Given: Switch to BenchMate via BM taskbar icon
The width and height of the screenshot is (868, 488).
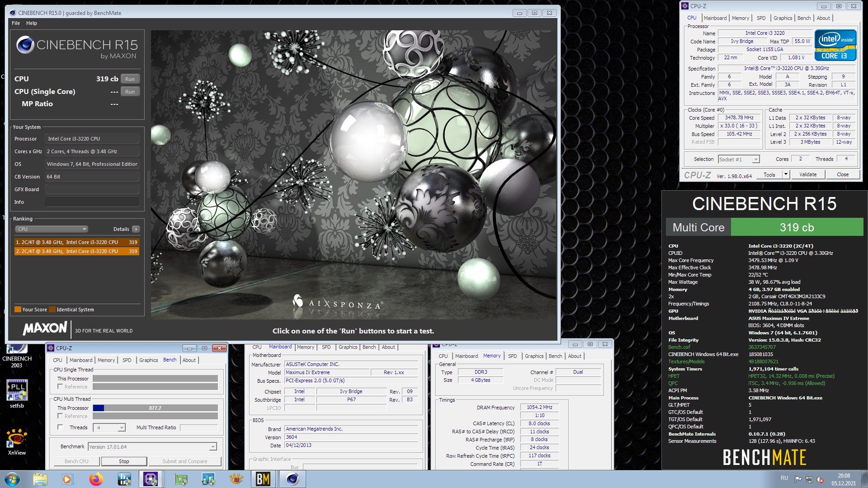Looking at the screenshot, I should point(263,479).
